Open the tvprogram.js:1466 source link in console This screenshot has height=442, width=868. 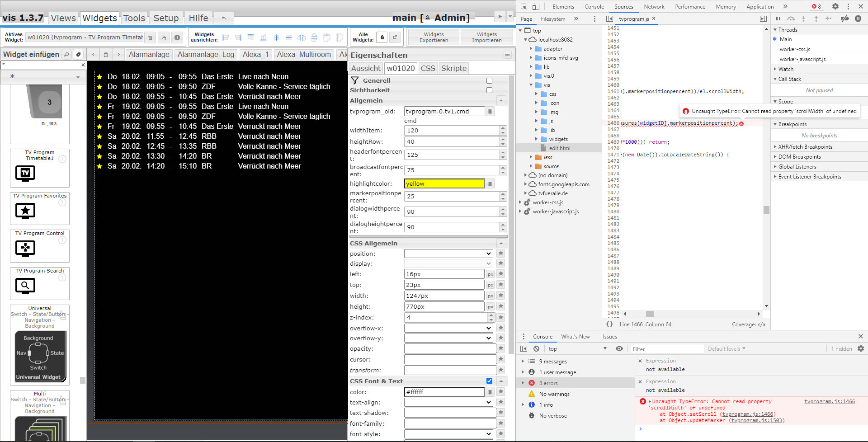click(830, 401)
